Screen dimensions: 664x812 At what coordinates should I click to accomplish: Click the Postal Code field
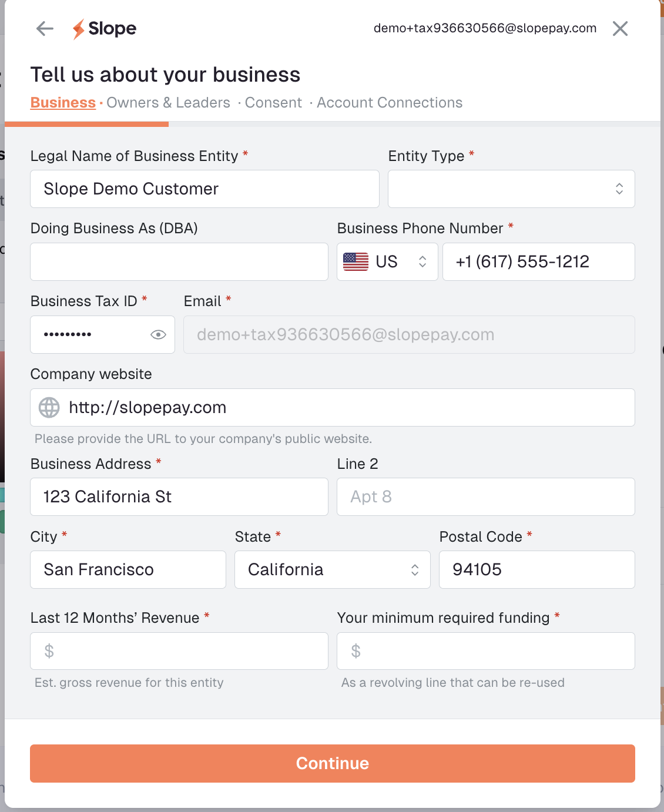[x=537, y=569]
